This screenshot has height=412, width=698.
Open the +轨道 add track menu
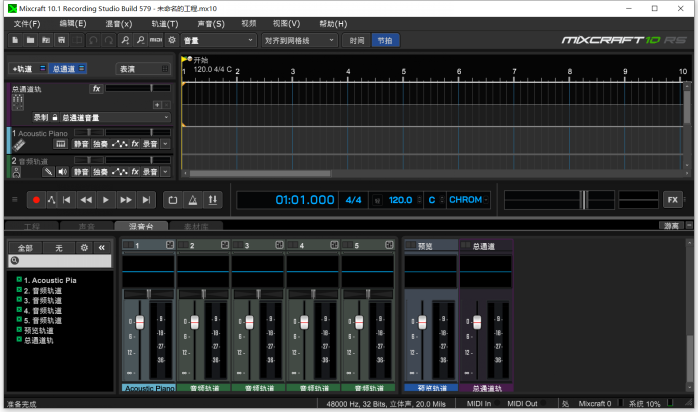[23, 69]
